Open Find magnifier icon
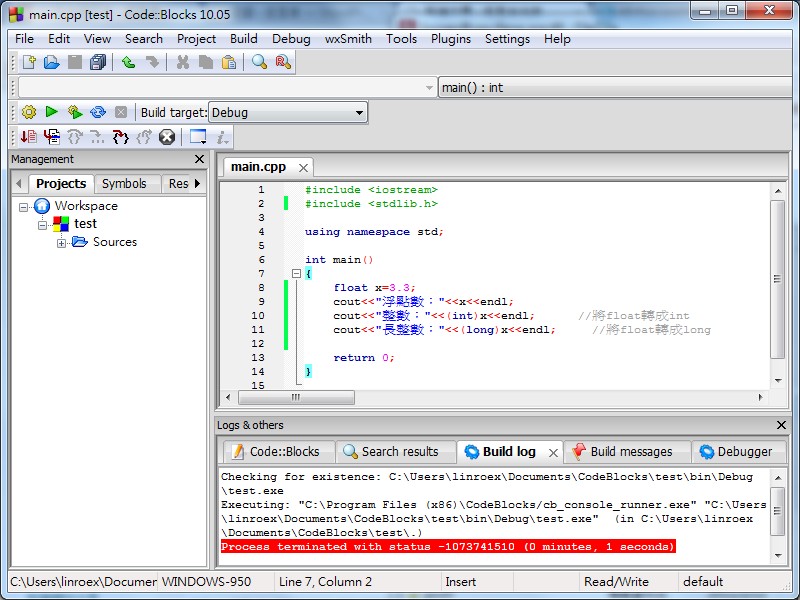This screenshot has height=600, width=800. [x=260, y=62]
